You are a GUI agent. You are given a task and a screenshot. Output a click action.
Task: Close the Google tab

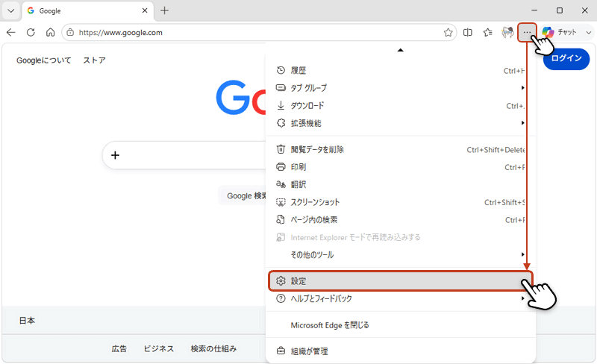145,10
